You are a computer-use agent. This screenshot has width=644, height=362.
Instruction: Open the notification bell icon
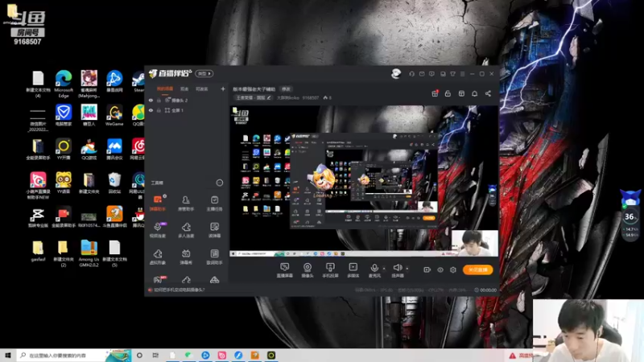(x=474, y=93)
